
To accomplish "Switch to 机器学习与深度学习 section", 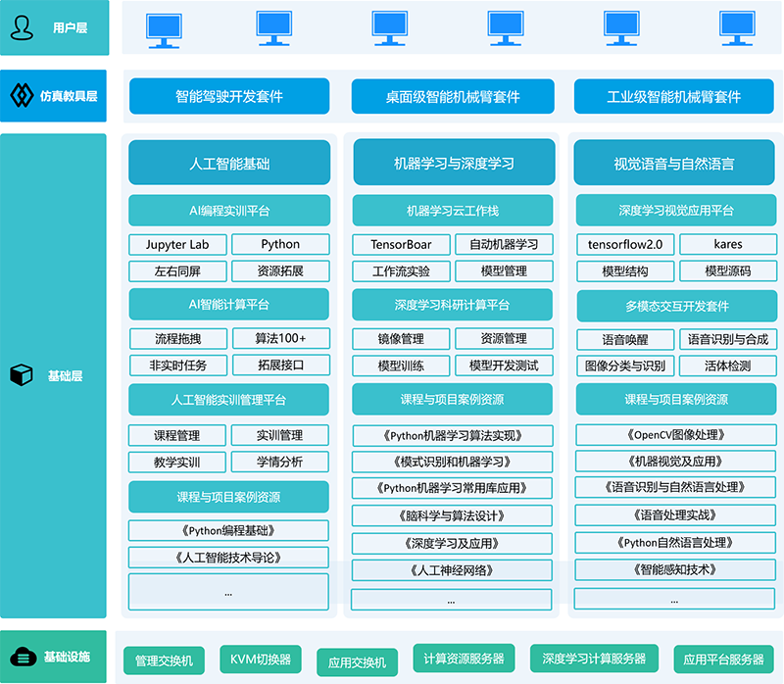I will (x=453, y=163).
